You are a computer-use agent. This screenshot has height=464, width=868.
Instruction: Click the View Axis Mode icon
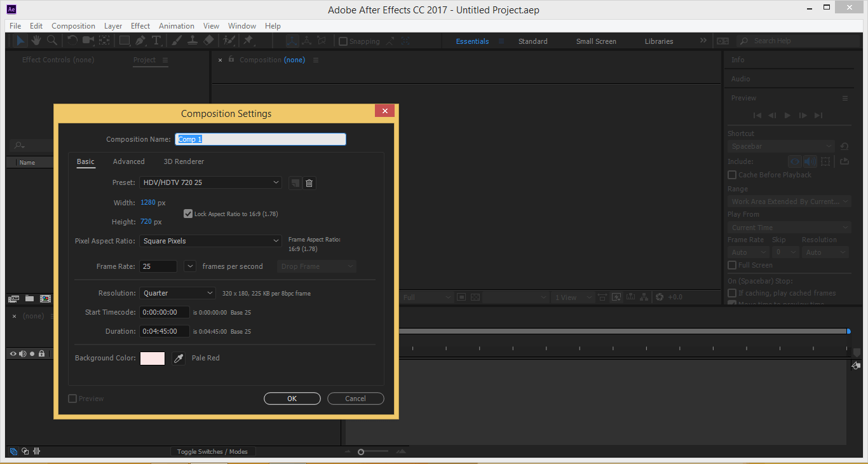[322, 41]
